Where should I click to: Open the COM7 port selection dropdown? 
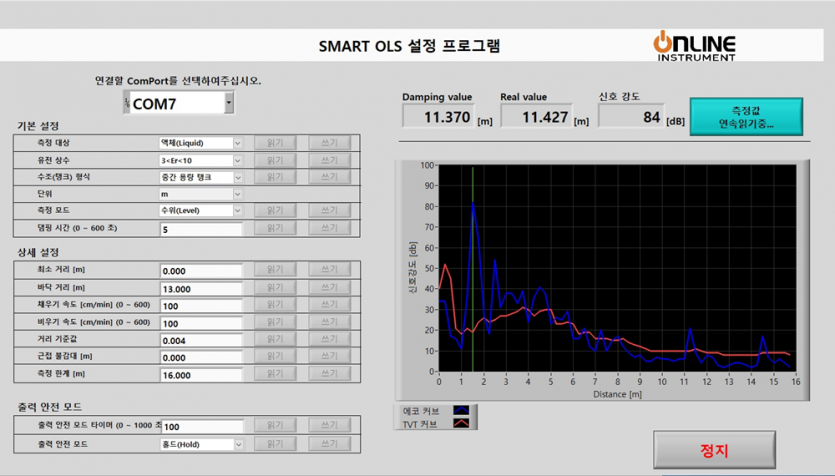pos(229,103)
